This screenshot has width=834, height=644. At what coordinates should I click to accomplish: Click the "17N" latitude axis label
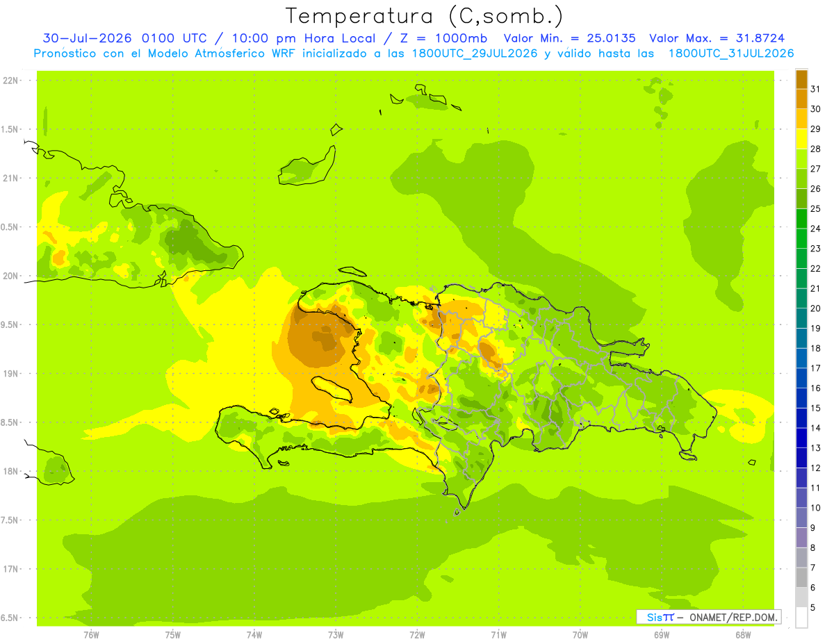tap(12, 569)
